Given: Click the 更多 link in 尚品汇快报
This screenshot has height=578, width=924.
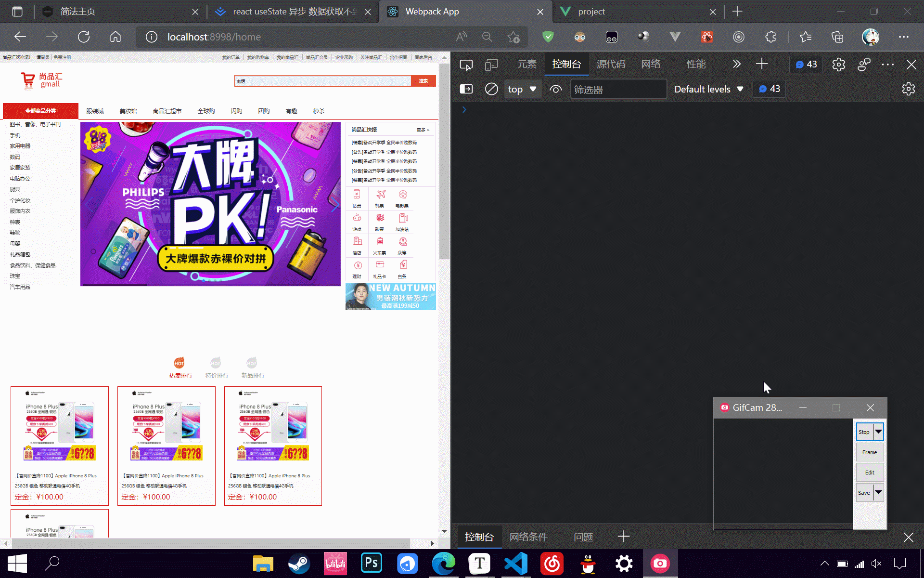Looking at the screenshot, I should point(422,130).
